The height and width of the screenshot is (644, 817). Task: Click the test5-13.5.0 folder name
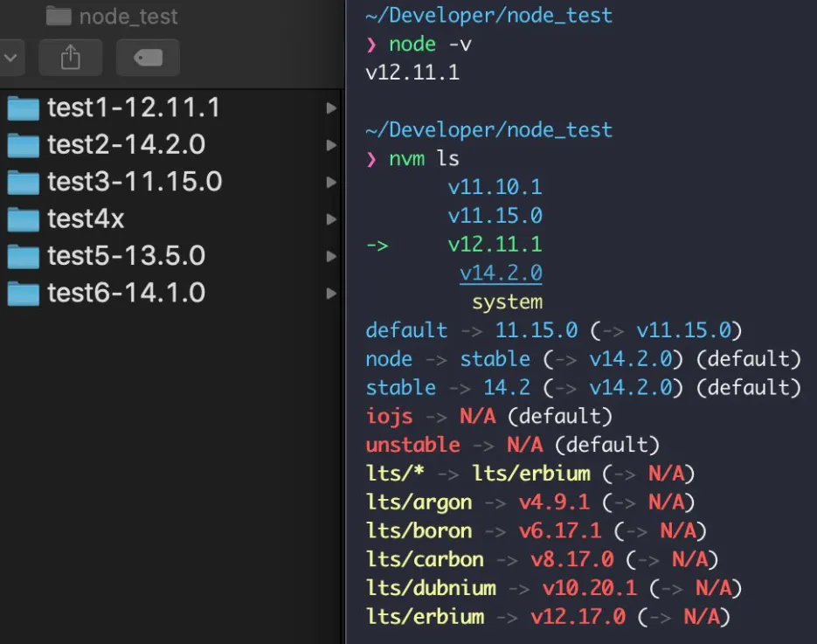127,255
